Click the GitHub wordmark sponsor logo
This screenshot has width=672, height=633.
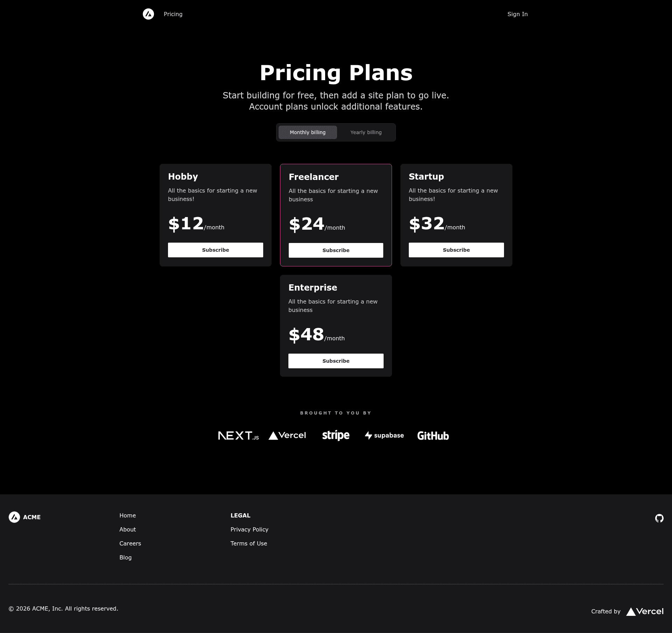coord(433,436)
